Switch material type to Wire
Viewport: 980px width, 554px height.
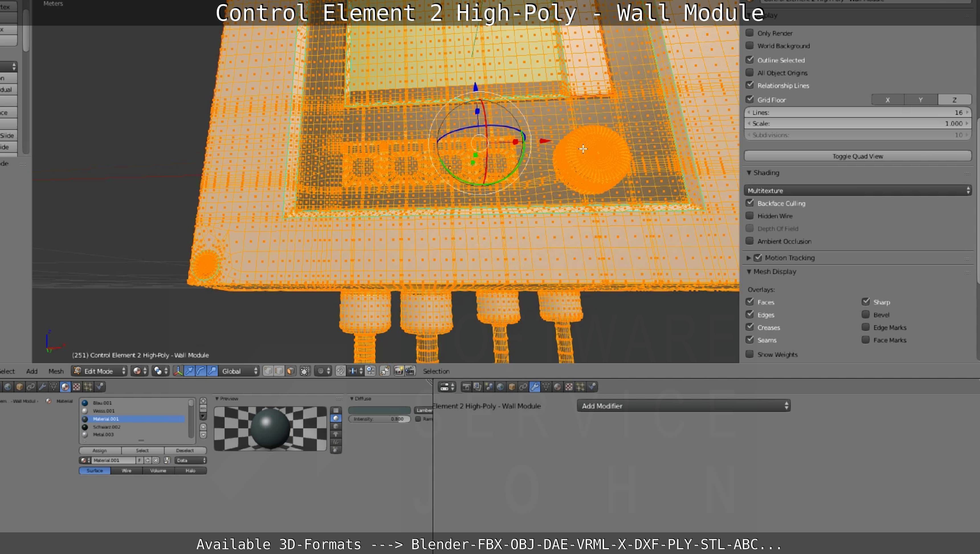pyautogui.click(x=127, y=471)
